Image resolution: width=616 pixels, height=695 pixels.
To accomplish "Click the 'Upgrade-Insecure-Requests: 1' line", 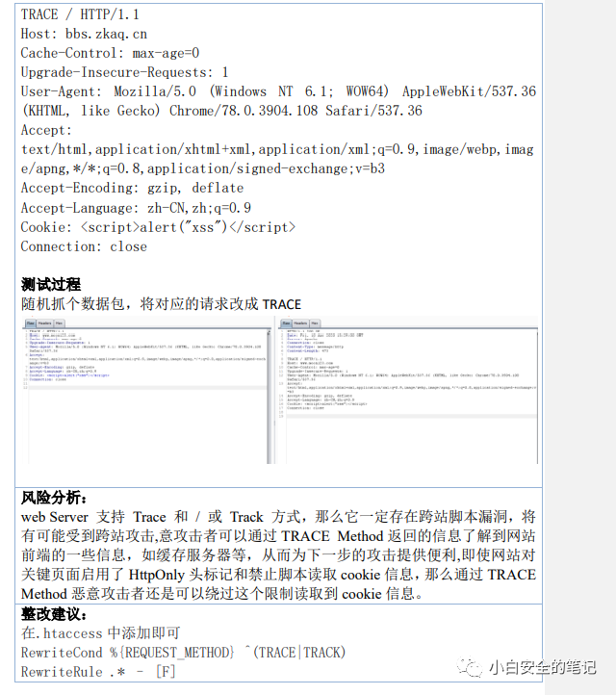I will [124, 72].
